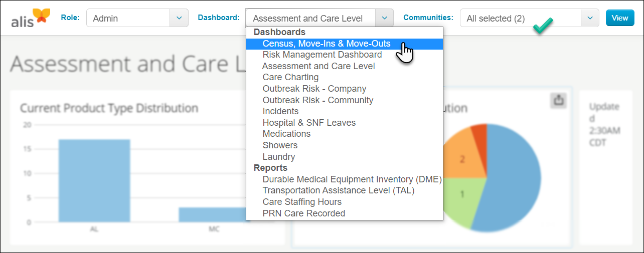Select the Care Charting dashboard
The image size is (644, 253).
290,77
